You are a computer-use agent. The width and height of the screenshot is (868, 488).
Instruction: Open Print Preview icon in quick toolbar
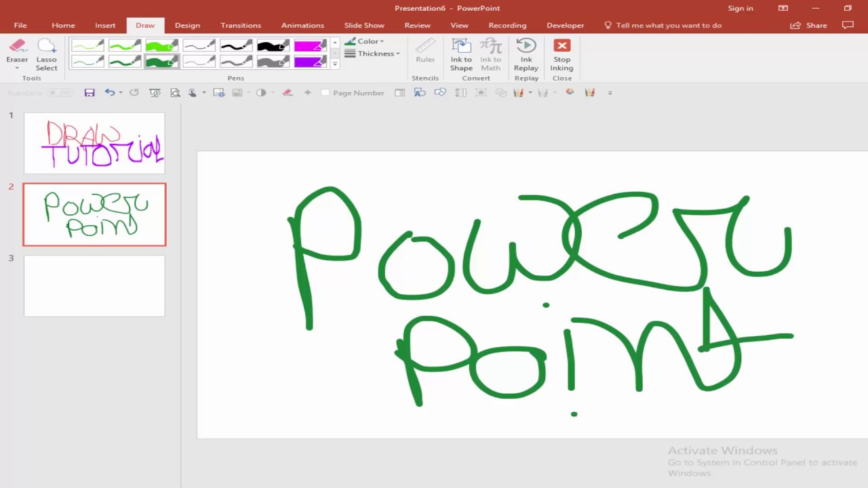(175, 93)
